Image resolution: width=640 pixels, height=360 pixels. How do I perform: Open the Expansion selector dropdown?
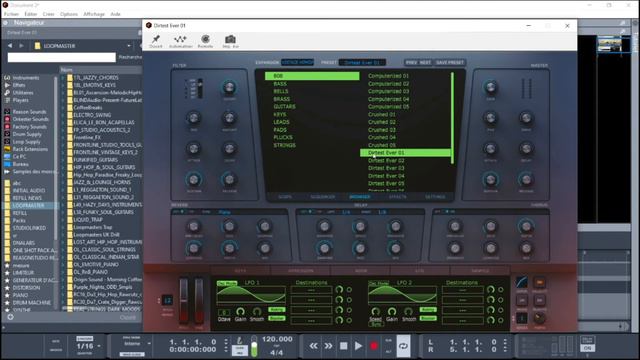pyautogui.click(x=298, y=62)
